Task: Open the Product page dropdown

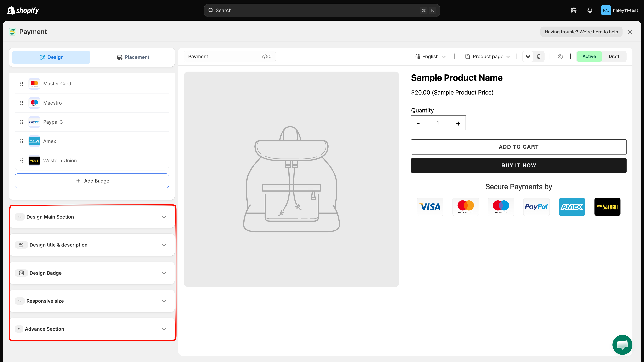Action: [487, 56]
